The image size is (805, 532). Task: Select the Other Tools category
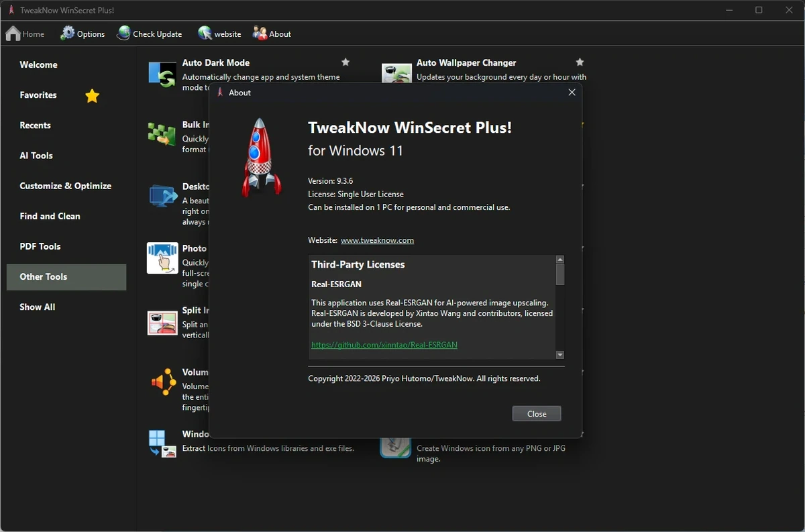tap(66, 277)
